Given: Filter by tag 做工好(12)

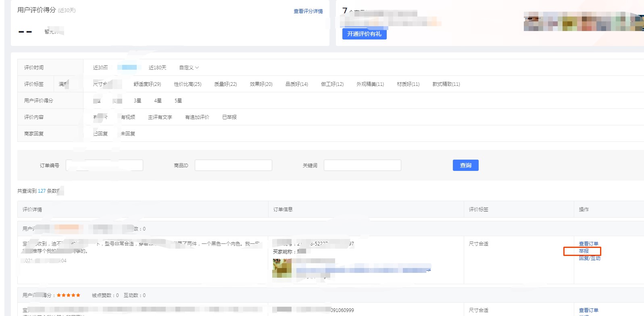Looking at the screenshot, I should [x=332, y=84].
